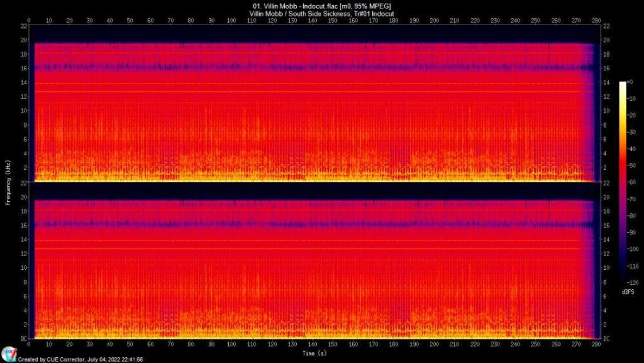Click the dBFS color scale bar
The width and height of the screenshot is (644, 363).
pyautogui.click(x=622, y=182)
